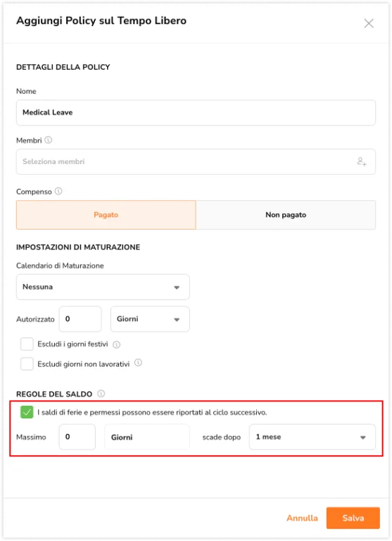
Task: Click Annulla to cancel
Action: [x=303, y=518]
